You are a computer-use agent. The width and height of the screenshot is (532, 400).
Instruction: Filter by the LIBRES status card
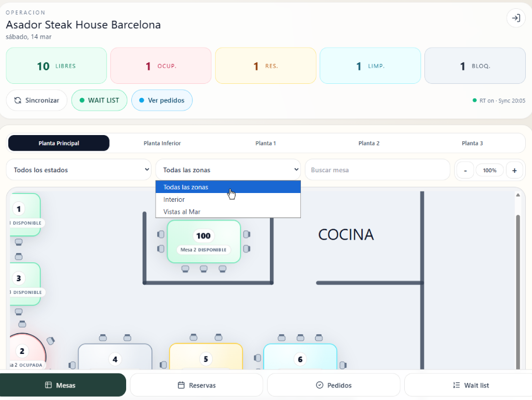click(56, 66)
